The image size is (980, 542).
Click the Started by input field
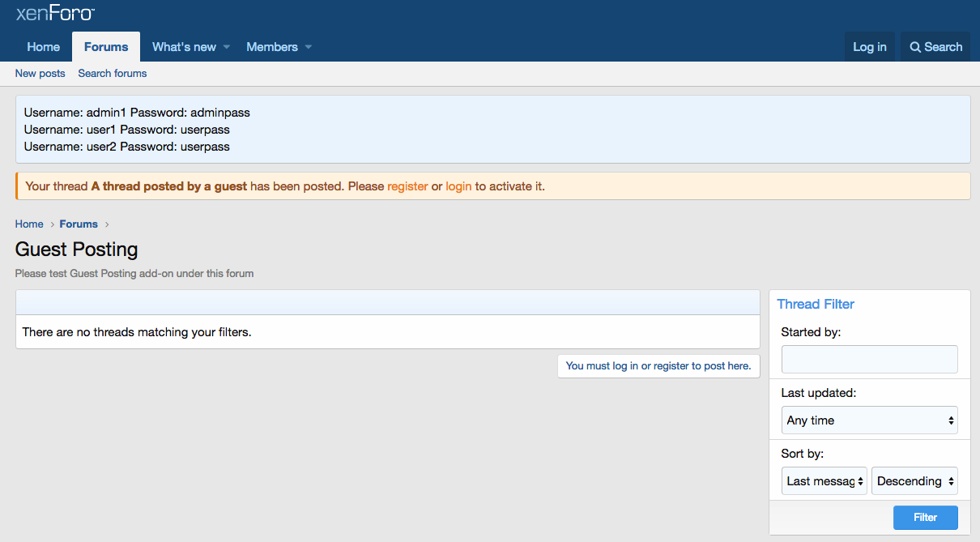pos(869,359)
